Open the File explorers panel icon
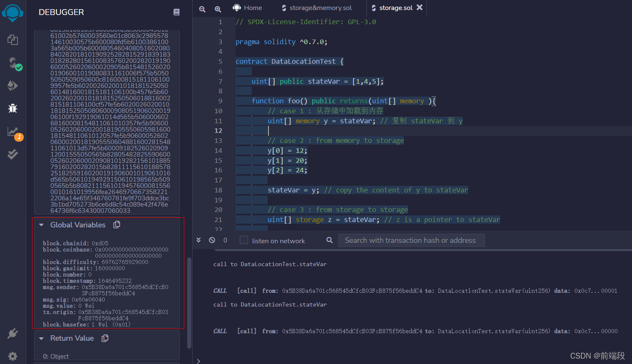This screenshot has width=632, height=364. (13, 40)
